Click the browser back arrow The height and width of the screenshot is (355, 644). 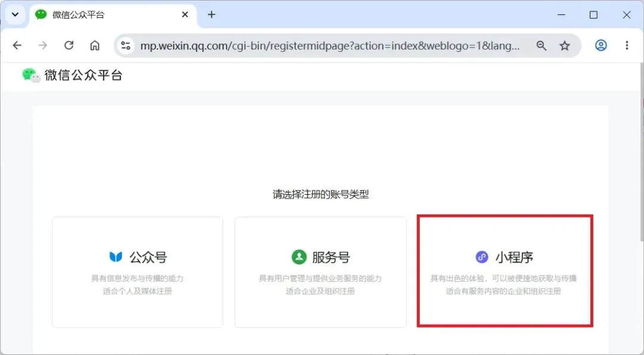coord(17,45)
